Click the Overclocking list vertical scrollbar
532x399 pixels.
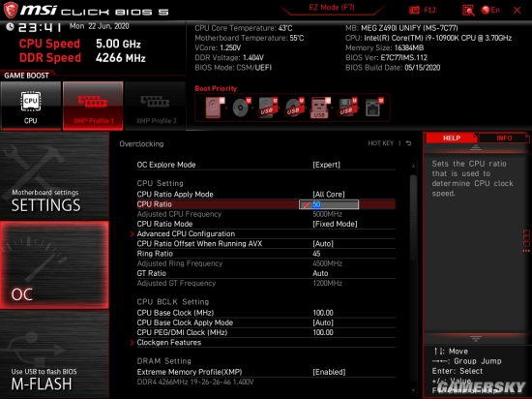click(x=413, y=278)
